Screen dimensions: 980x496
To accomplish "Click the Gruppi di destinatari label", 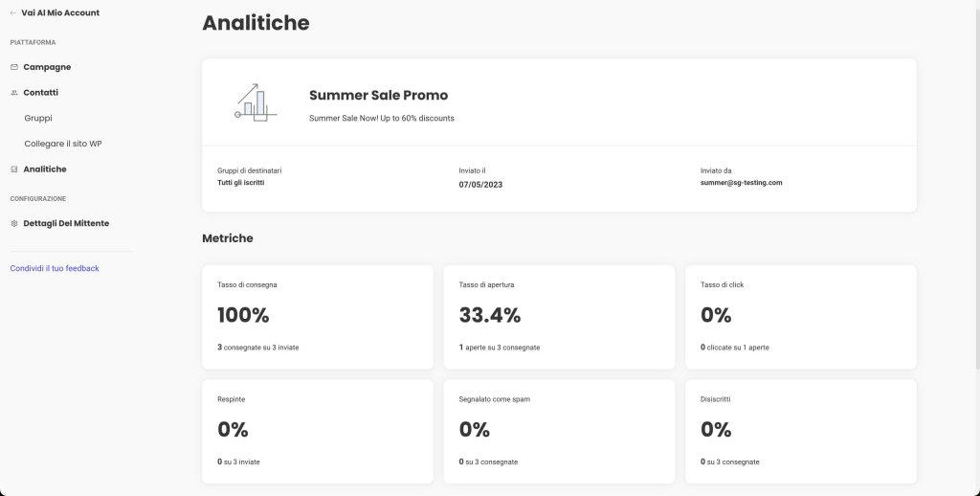I will click(x=250, y=170).
